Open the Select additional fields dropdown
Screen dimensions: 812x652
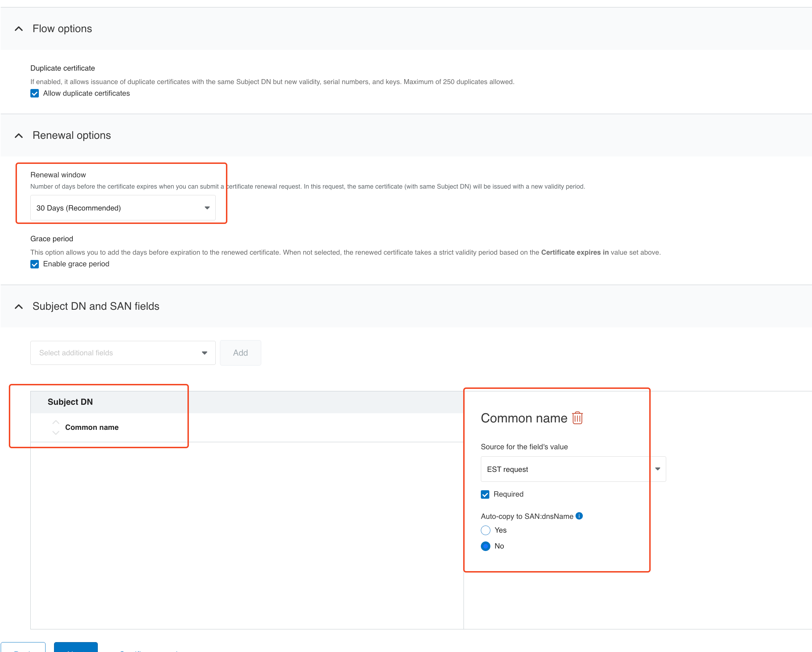tap(123, 353)
